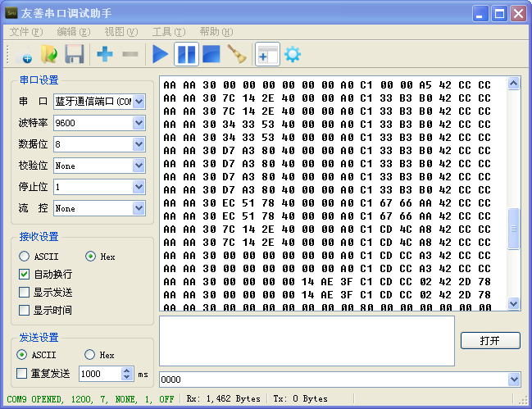The image size is (532, 409).
Task: Click the receive scrollbar down arrow
Action: click(514, 303)
